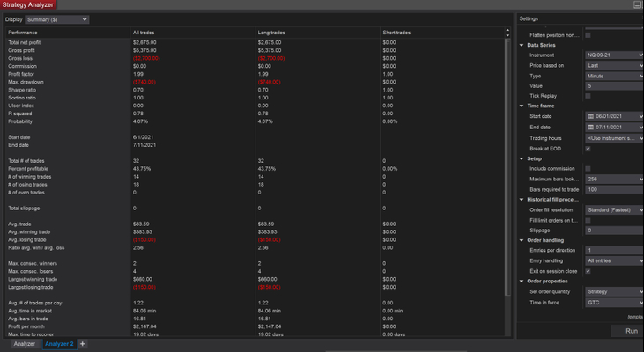Click the Run button

tap(629, 331)
